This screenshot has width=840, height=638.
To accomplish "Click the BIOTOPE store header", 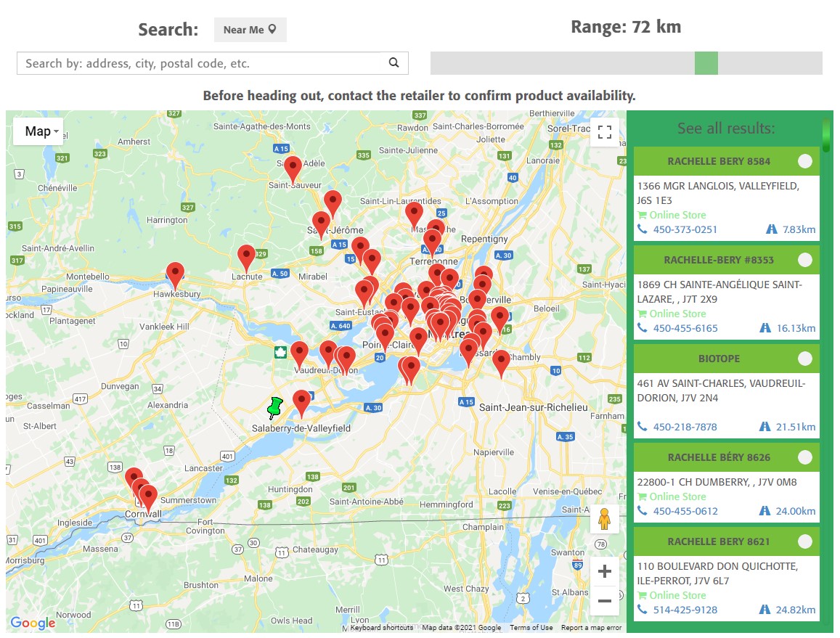I will 719,359.
